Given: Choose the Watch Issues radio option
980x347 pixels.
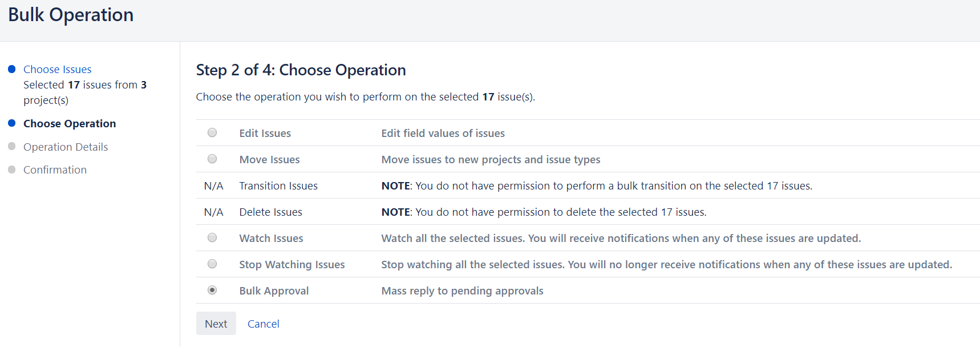Looking at the screenshot, I should (x=212, y=238).
